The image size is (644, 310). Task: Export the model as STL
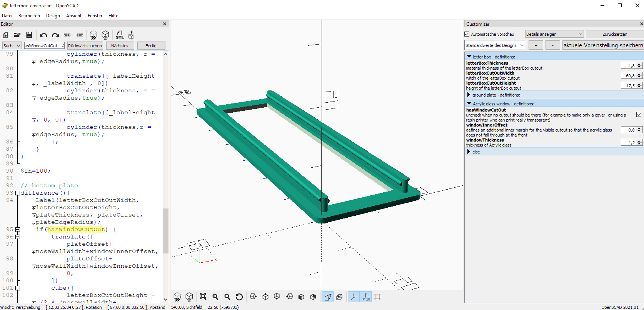pos(120,35)
